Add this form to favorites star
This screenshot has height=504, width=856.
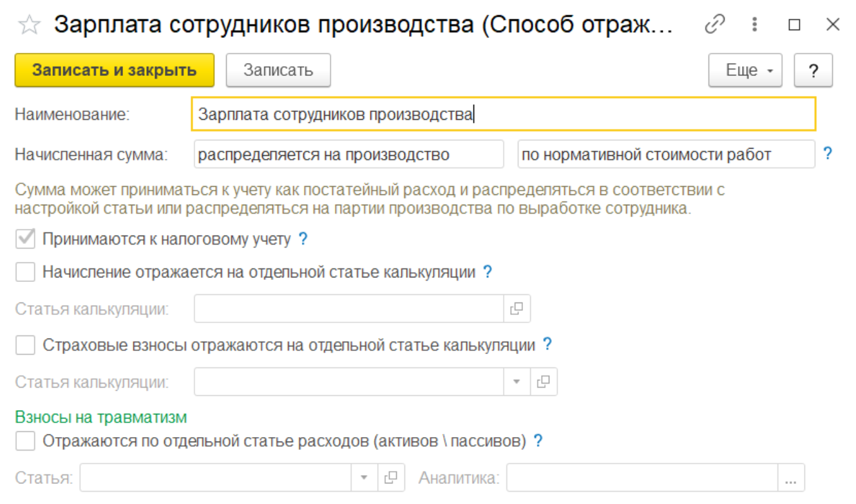coord(28,25)
